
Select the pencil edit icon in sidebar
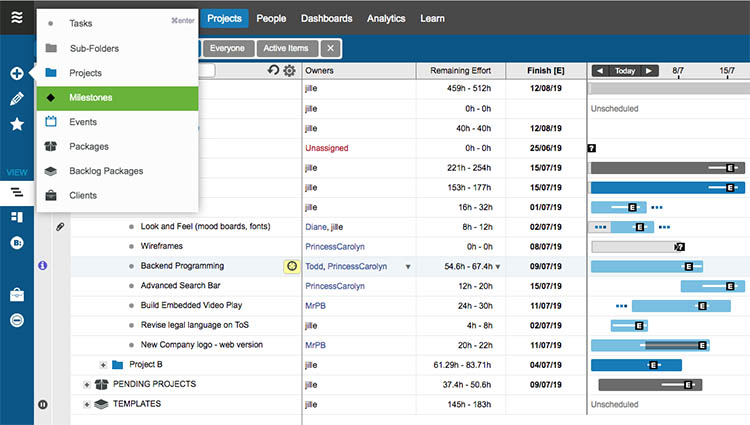click(x=17, y=98)
